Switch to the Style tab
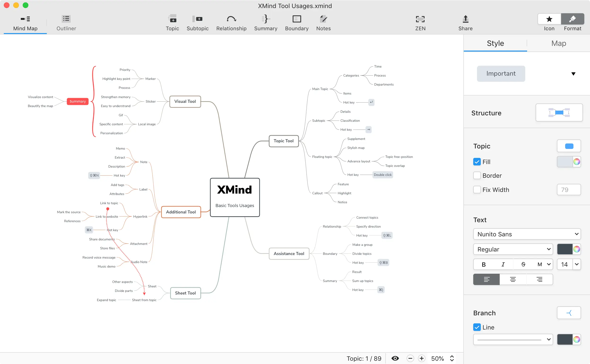The height and width of the screenshot is (364, 590). tap(496, 43)
